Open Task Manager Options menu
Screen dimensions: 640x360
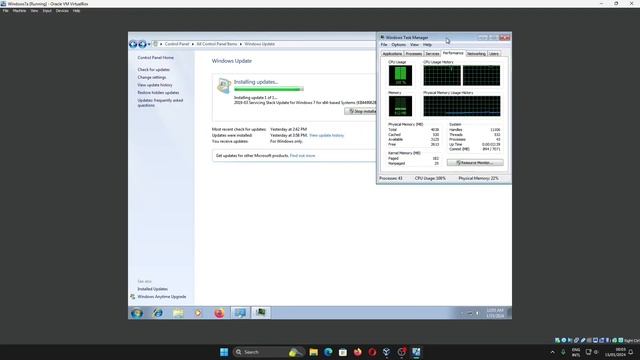click(398, 45)
